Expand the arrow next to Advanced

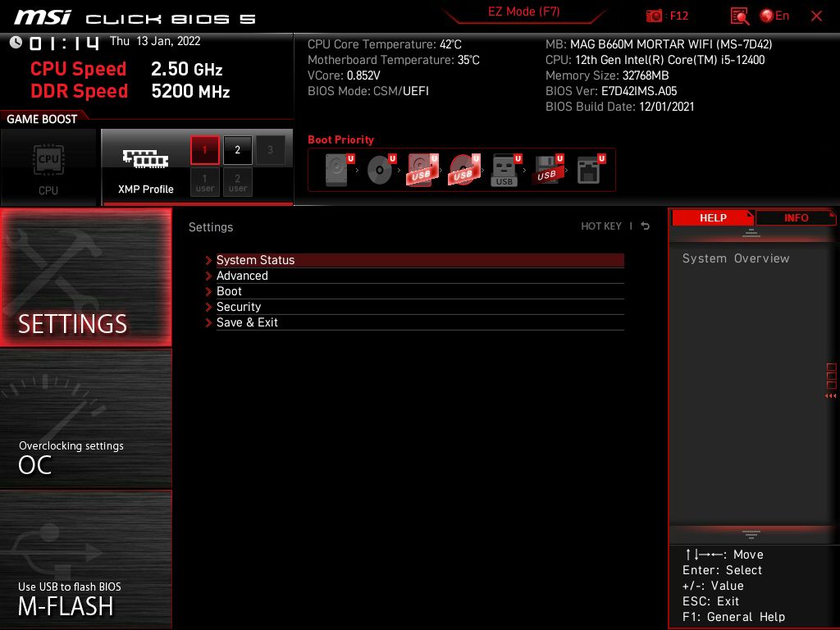pos(208,276)
